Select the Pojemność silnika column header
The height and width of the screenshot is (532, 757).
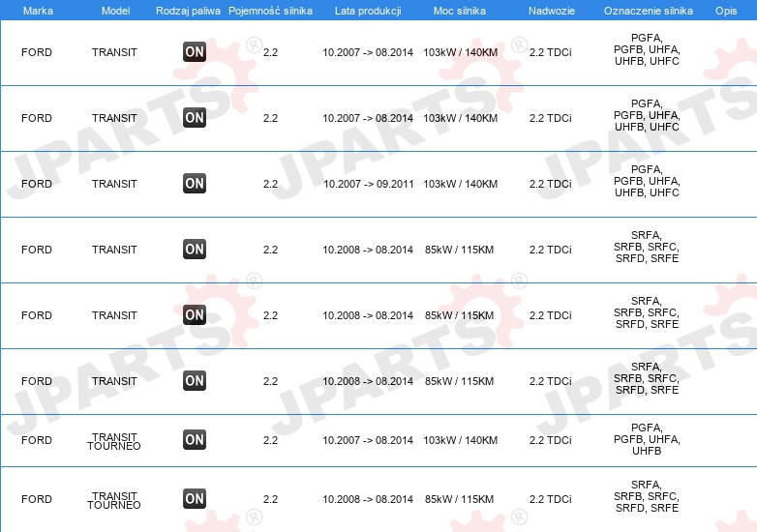click(270, 10)
